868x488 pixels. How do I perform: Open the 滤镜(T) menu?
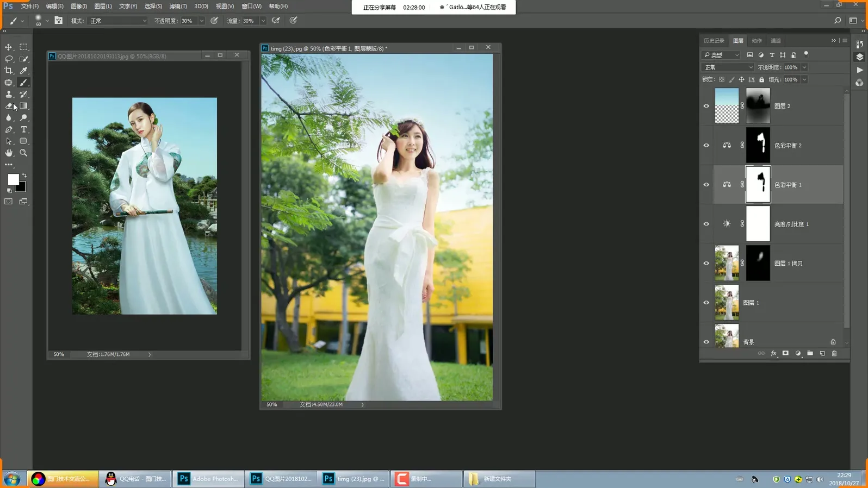point(178,6)
